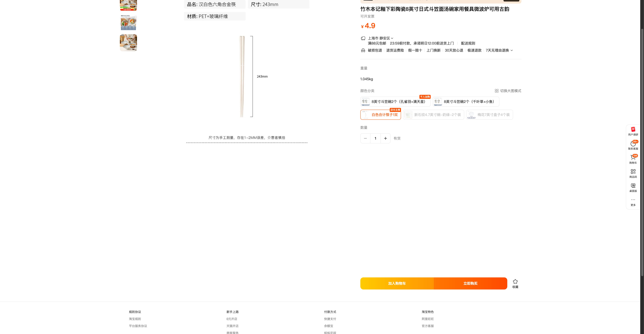Click the 上门换新 service label
This screenshot has width=644, height=334.
(433, 51)
